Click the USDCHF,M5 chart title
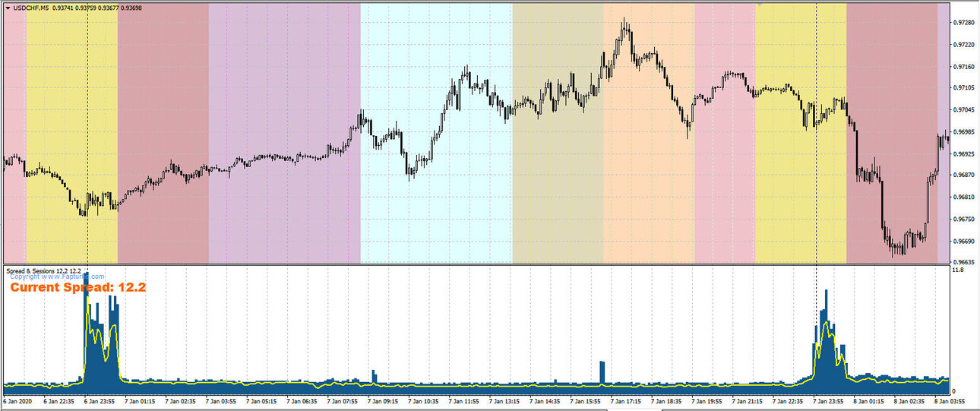 [30, 8]
